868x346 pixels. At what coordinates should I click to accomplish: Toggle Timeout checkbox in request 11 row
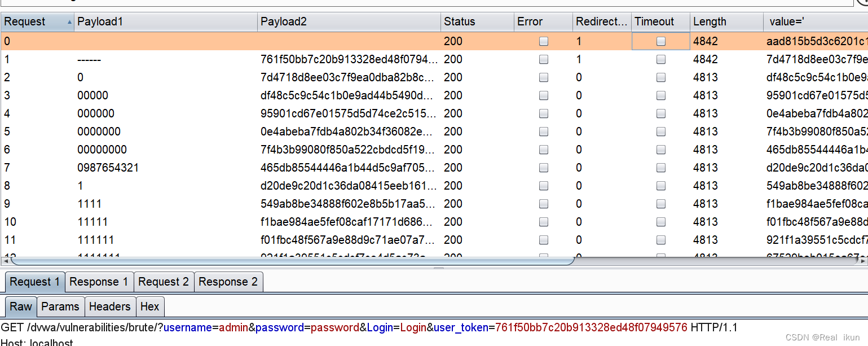(x=661, y=240)
